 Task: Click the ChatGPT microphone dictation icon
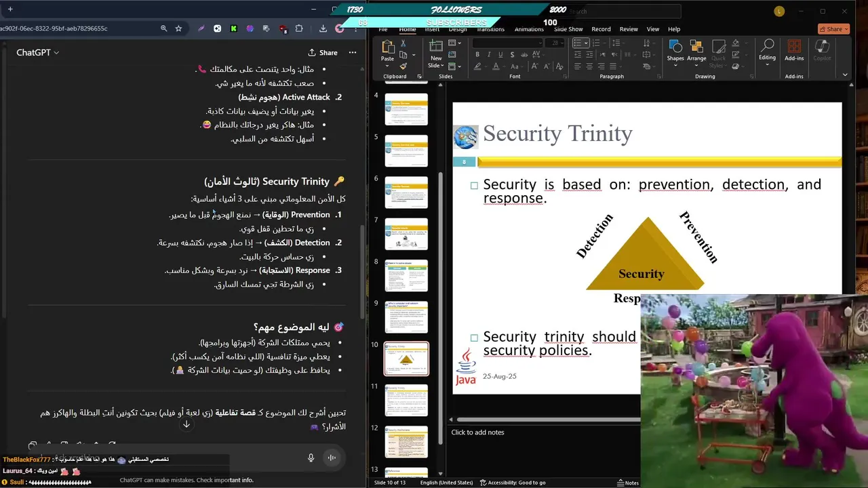coord(311,457)
